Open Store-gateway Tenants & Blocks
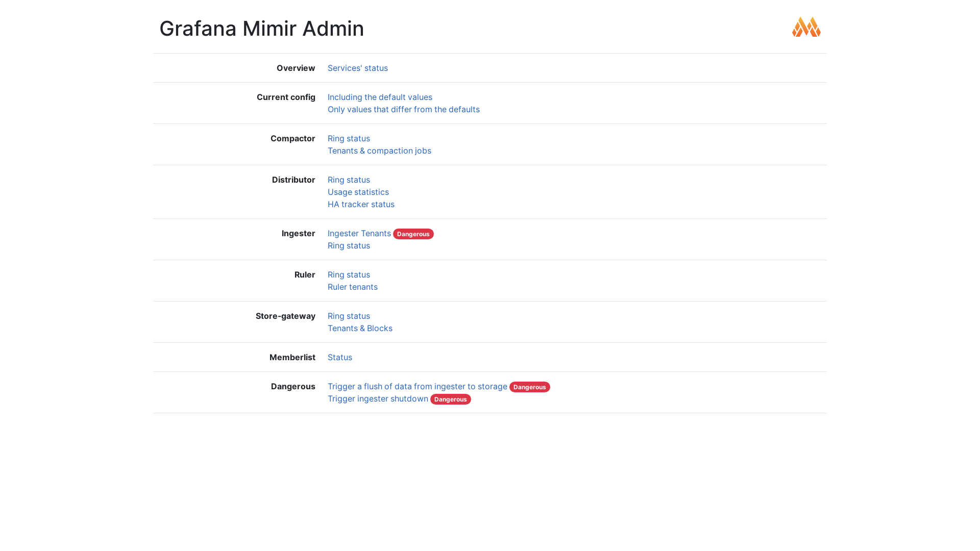The height and width of the screenshot is (551, 980). point(360,328)
